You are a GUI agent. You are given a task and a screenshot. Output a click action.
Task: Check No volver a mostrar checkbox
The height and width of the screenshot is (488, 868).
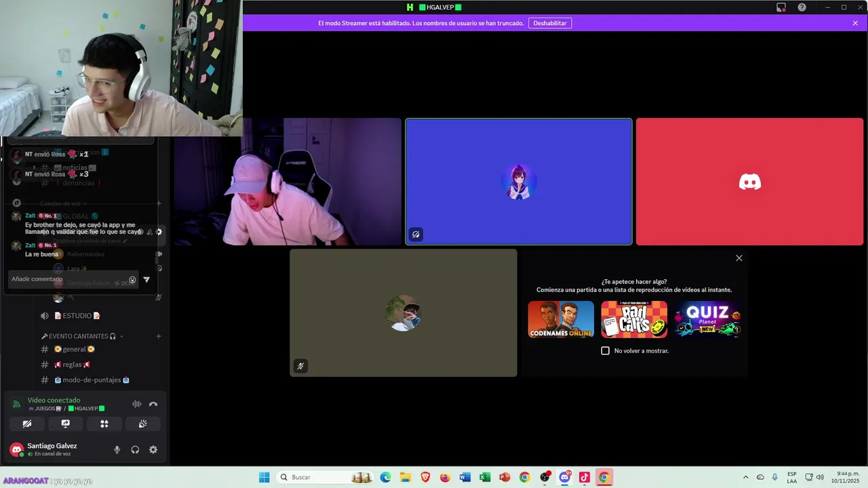pyautogui.click(x=606, y=350)
